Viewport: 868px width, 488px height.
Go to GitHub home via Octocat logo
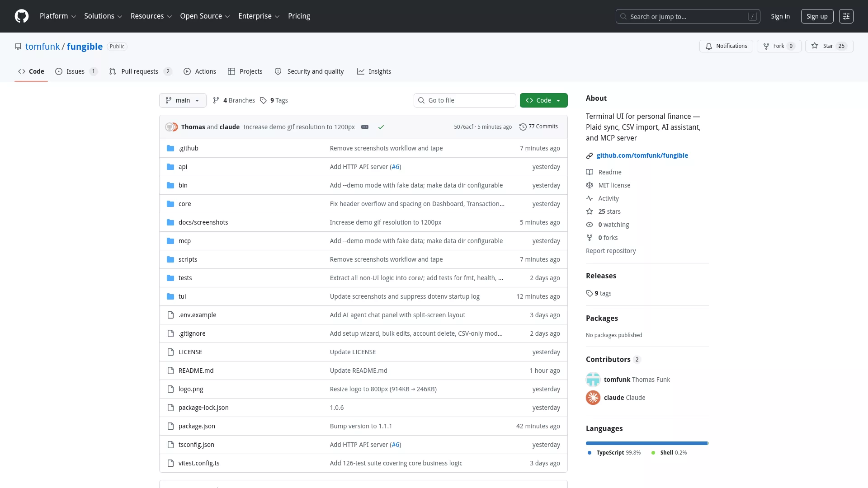22,16
